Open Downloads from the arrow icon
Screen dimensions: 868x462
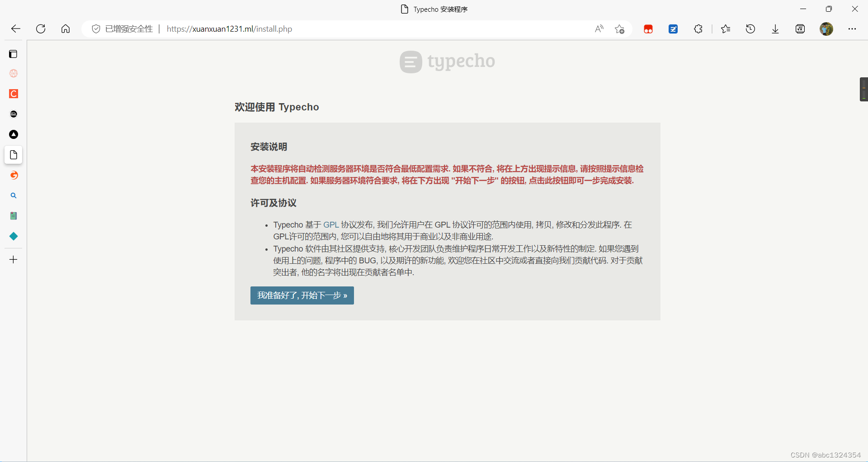coord(775,29)
